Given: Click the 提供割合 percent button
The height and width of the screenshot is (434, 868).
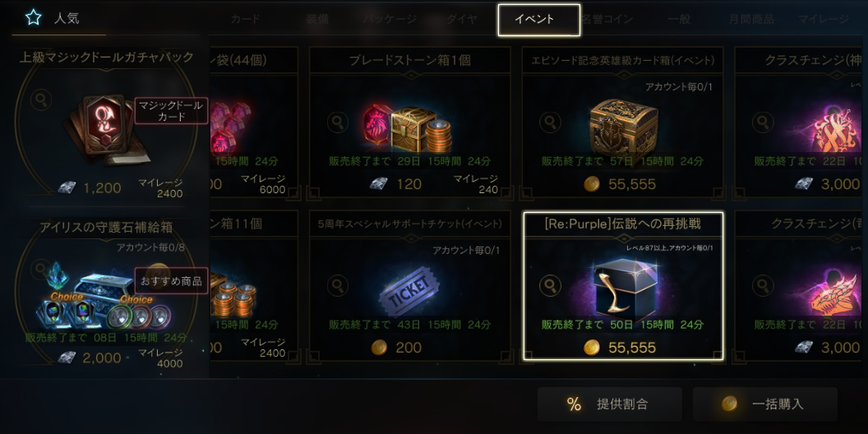Looking at the screenshot, I should pos(609,404).
